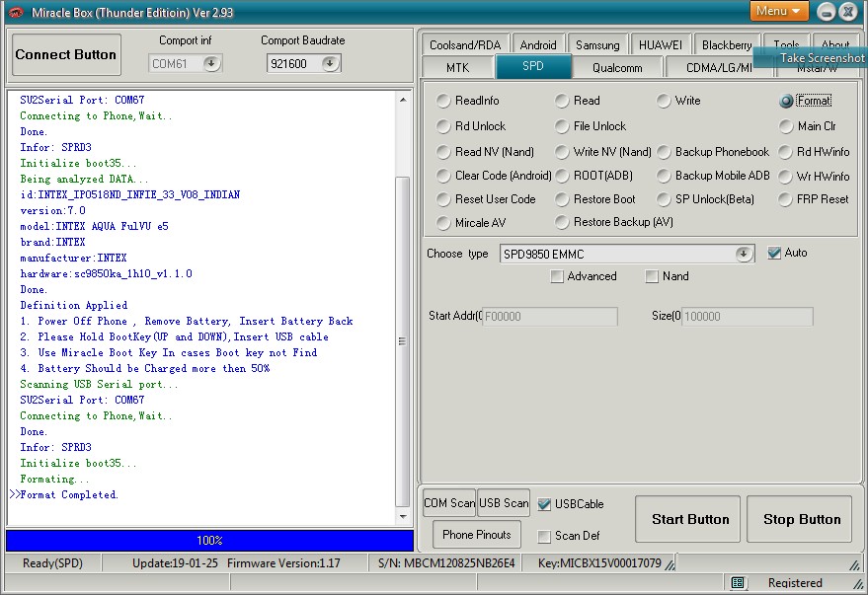The width and height of the screenshot is (868, 595).
Task: Expand the Comport Baudrate 921600 dropdown
Action: [330, 63]
